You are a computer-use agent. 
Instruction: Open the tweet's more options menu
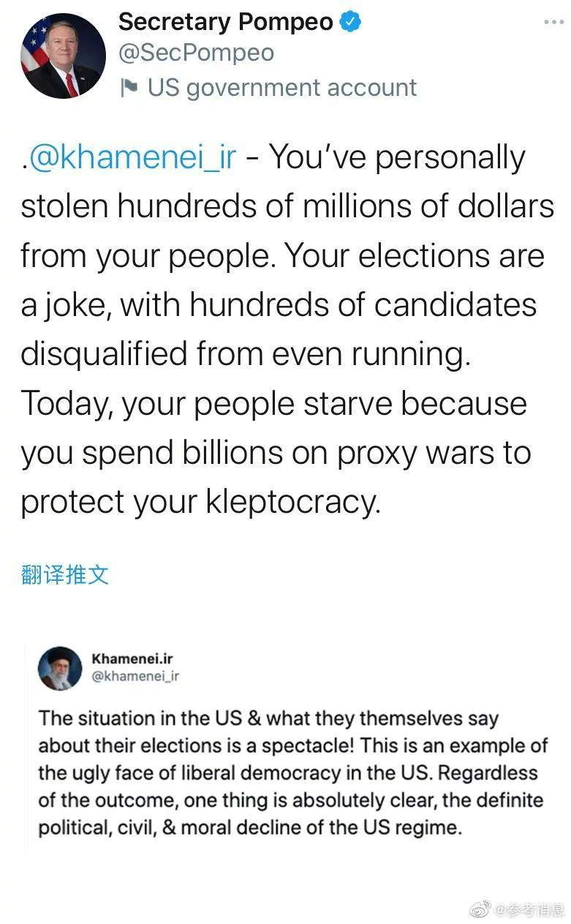(553, 23)
